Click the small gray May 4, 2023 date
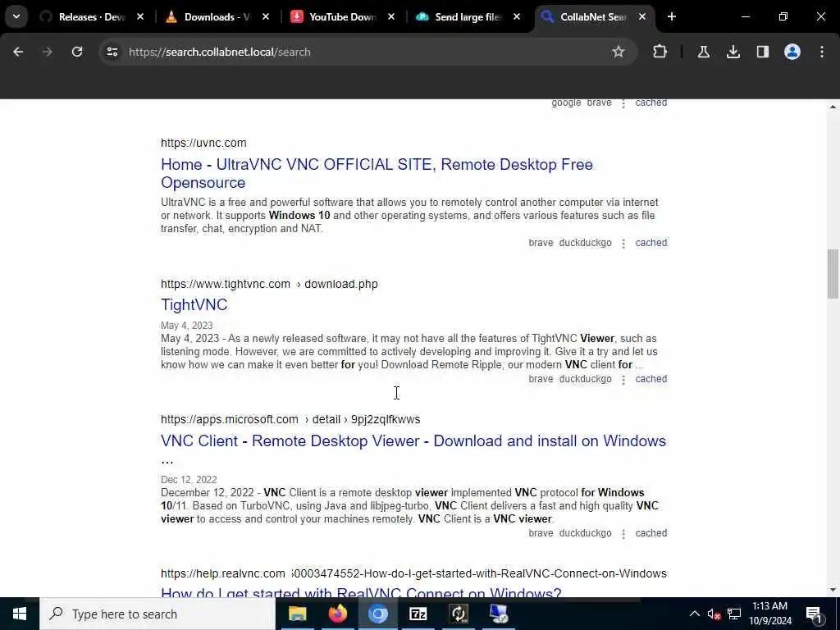Viewport: 840px width, 630px height. pos(186,326)
